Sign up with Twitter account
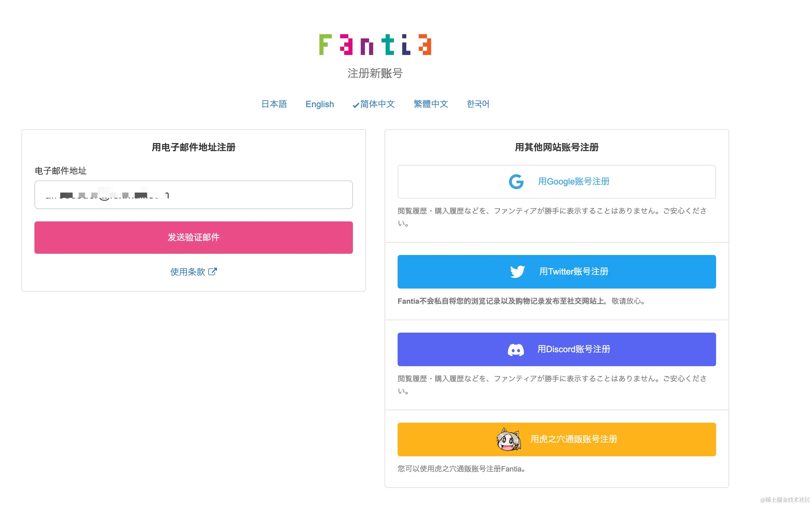The image size is (812, 505). tap(556, 271)
